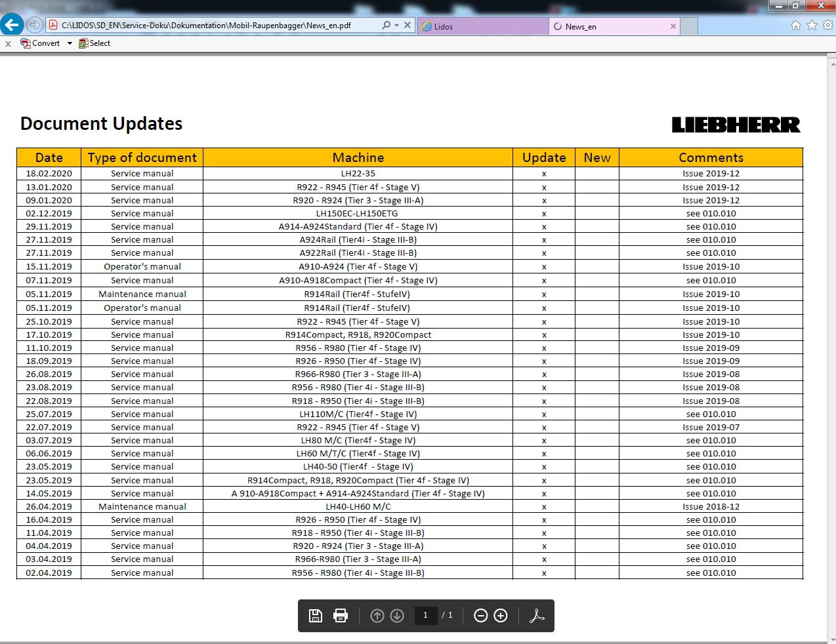Screen dimensions: 836x644
Task: Click the Issue 2019-07 comment
Action: [711, 427]
